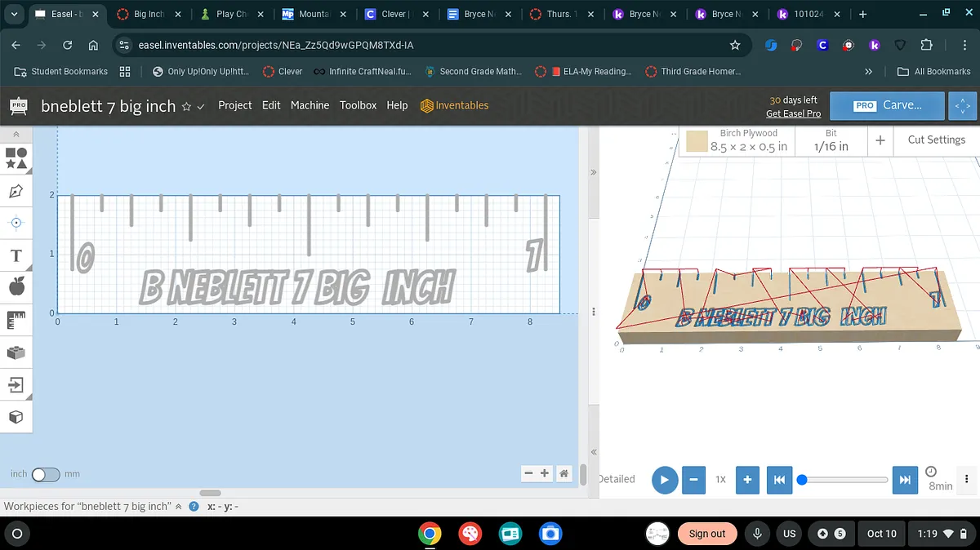Click the Get Easel Pro link

pos(793,113)
